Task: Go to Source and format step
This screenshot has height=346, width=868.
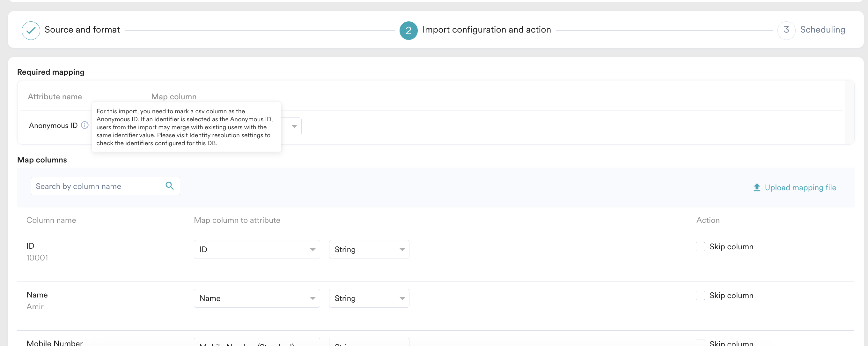Action: (x=82, y=30)
